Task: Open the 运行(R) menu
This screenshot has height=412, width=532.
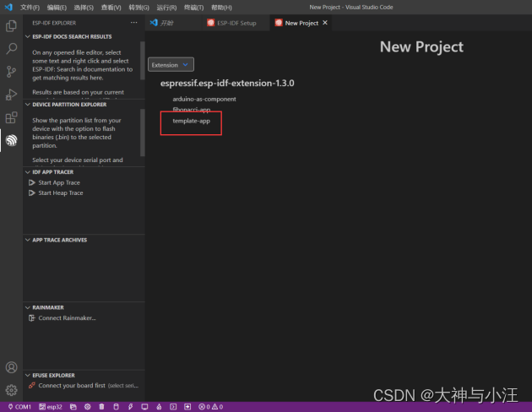Action: pos(166,7)
